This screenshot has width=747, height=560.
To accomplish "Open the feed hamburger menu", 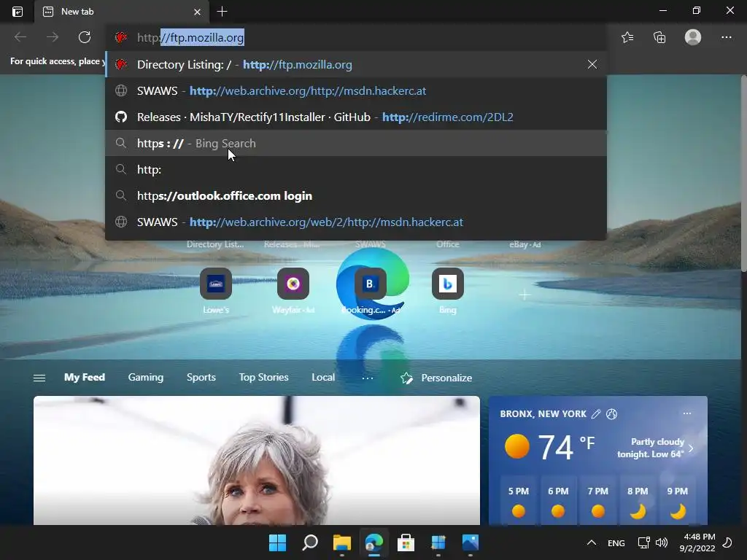I will click(x=39, y=378).
